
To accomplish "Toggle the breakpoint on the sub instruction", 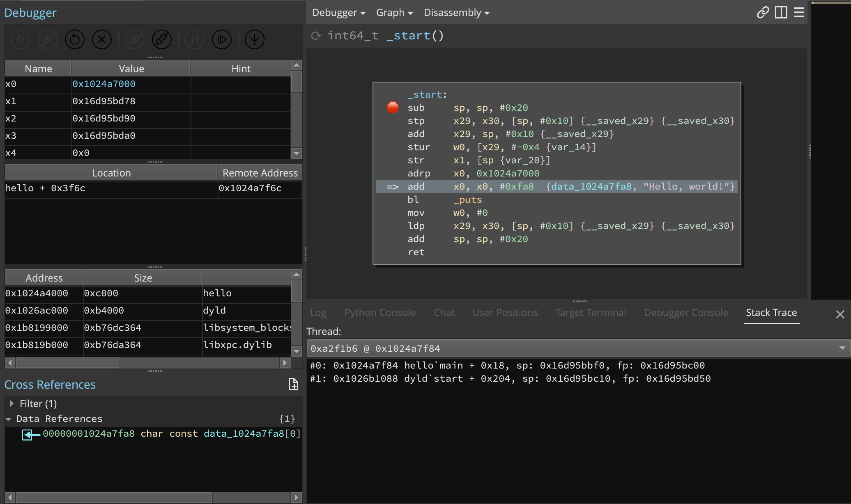I will pos(393,108).
